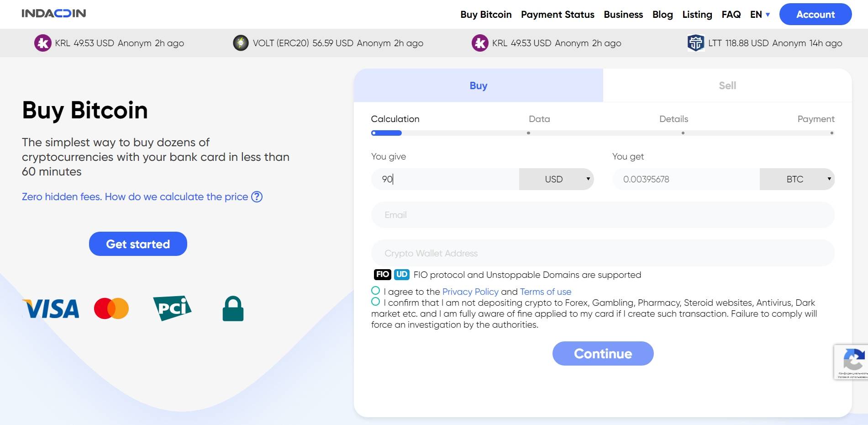This screenshot has width=868, height=425.
Task: Check the Privacy Policy agreement circle
Action: click(x=375, y=291)
